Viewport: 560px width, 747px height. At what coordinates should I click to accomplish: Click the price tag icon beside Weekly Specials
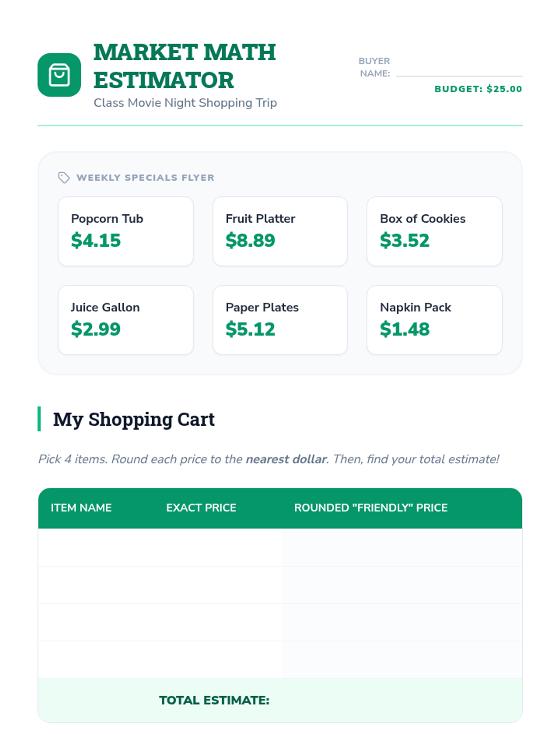(x=64, y=177)
